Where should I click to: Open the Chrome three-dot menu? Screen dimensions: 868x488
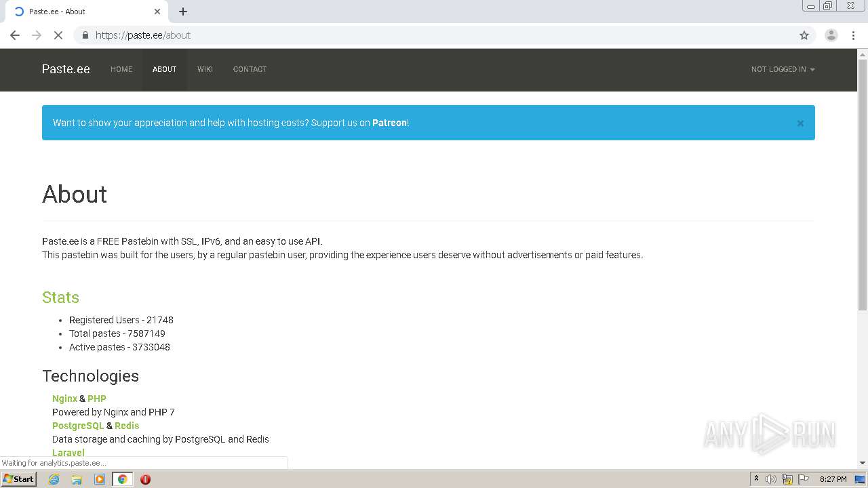tap(853, 35)
